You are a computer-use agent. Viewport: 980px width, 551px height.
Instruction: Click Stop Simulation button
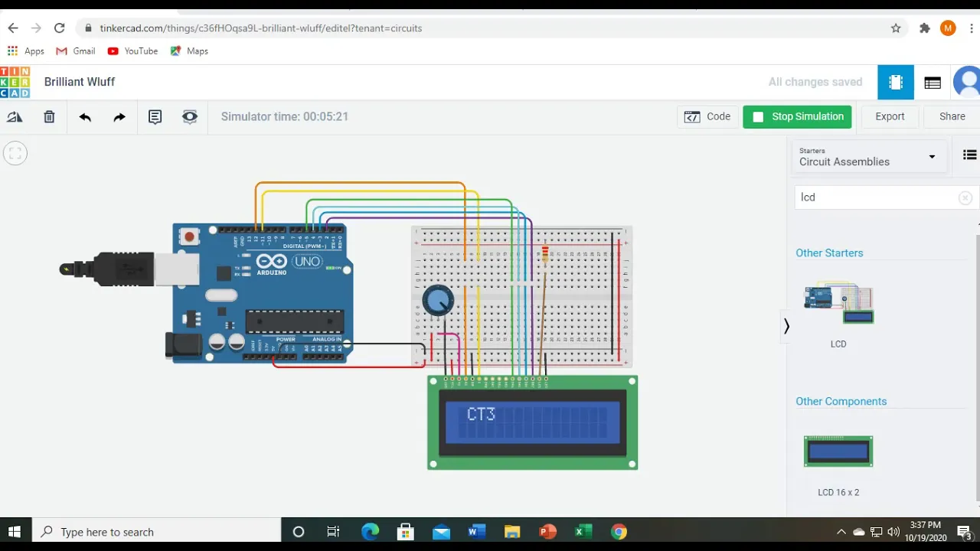(797, 117)
